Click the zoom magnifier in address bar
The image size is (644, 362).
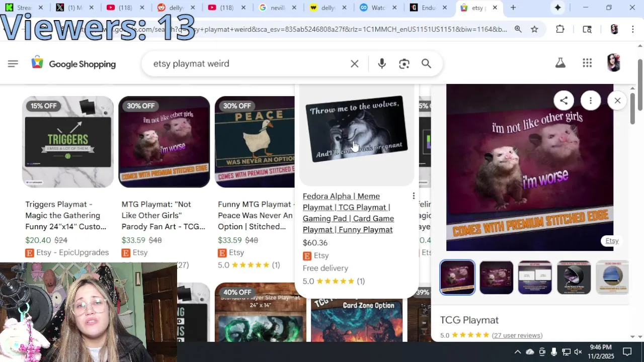point(518,29)
